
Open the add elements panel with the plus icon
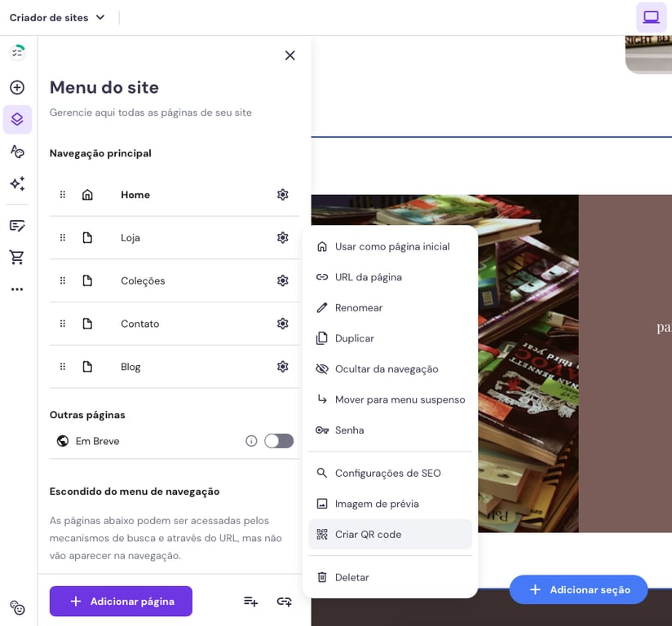pyautogui.click(x=17, y=87)
